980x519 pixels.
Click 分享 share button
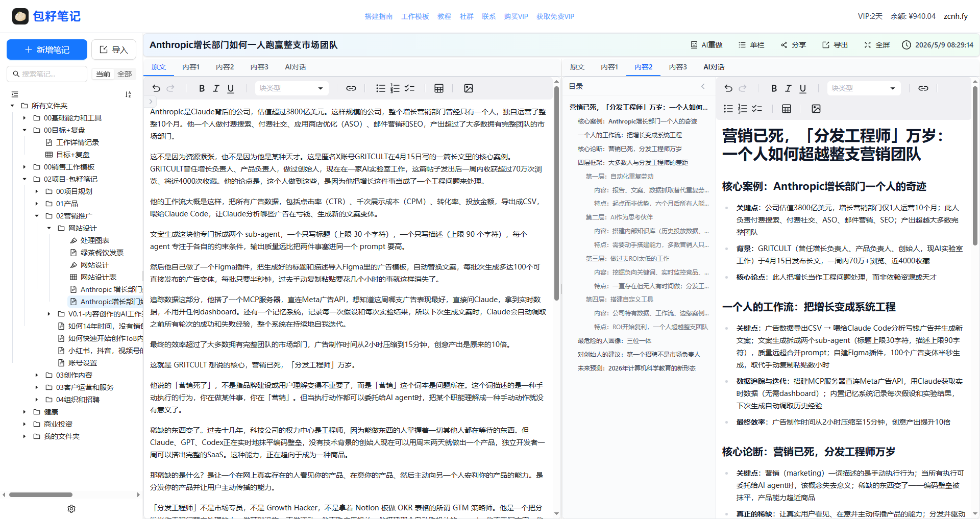click(793, 45)
